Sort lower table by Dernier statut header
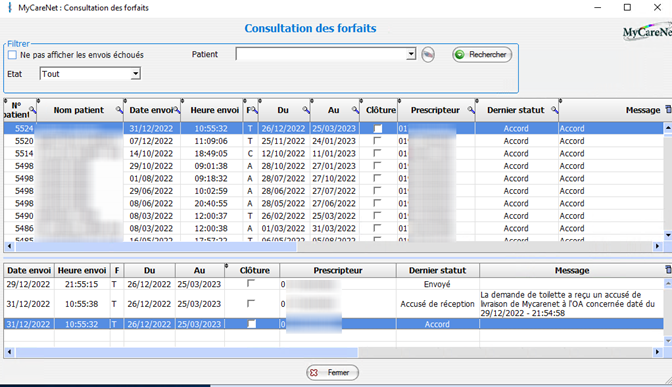 click(437, 270)
